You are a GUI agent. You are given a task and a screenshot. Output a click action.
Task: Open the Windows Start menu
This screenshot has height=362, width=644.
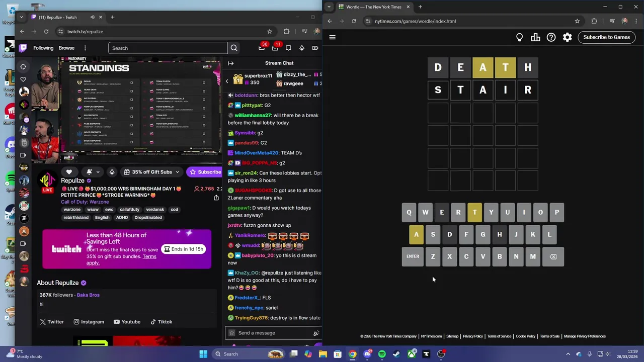pyautogui.click(x=203, y=354)
